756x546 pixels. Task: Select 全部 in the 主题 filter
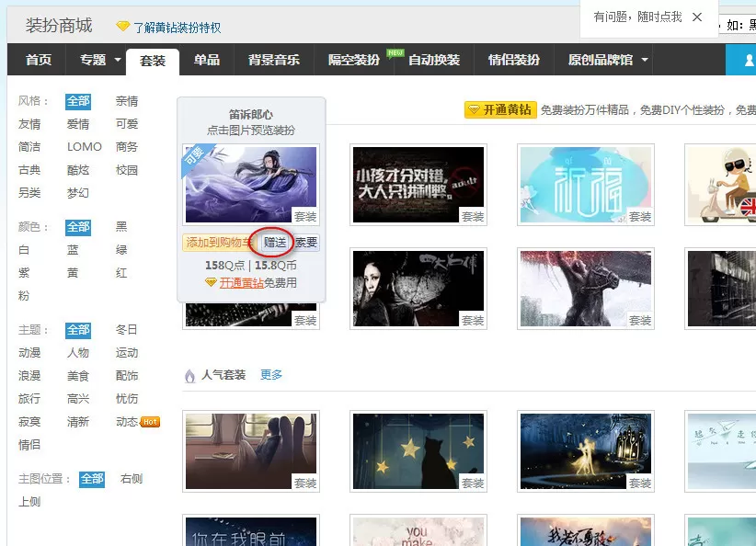[x=78, y=330]
